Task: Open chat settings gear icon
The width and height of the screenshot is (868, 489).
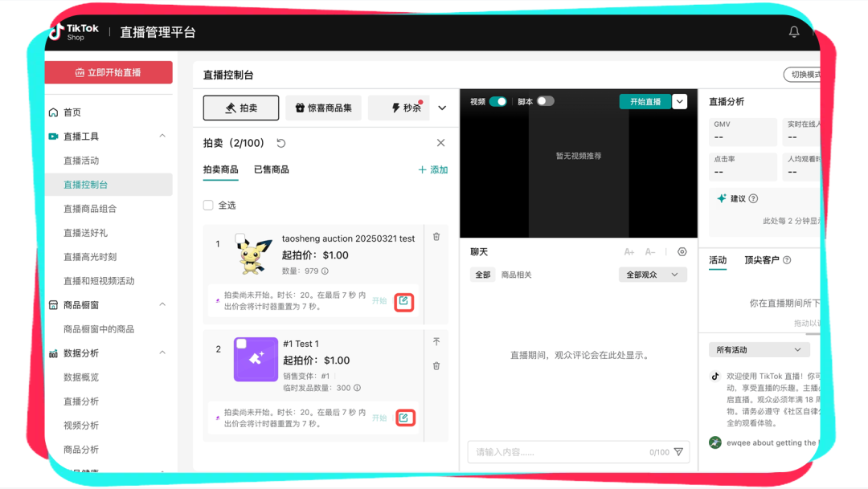Action: [682, 252]
